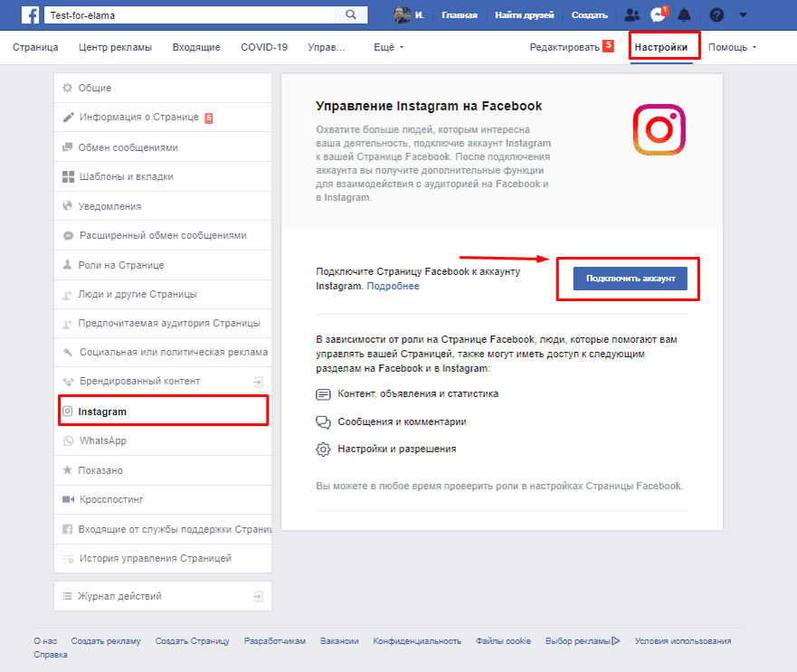
Task: Click the pencil icon next to Информация о Странице
Action: (x=68, y=117)
